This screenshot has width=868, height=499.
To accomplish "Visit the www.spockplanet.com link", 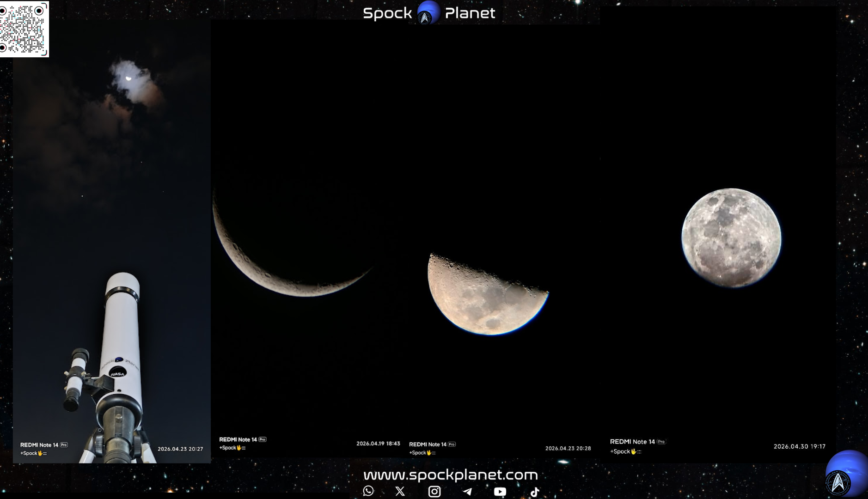I will (x=450, y=475).
